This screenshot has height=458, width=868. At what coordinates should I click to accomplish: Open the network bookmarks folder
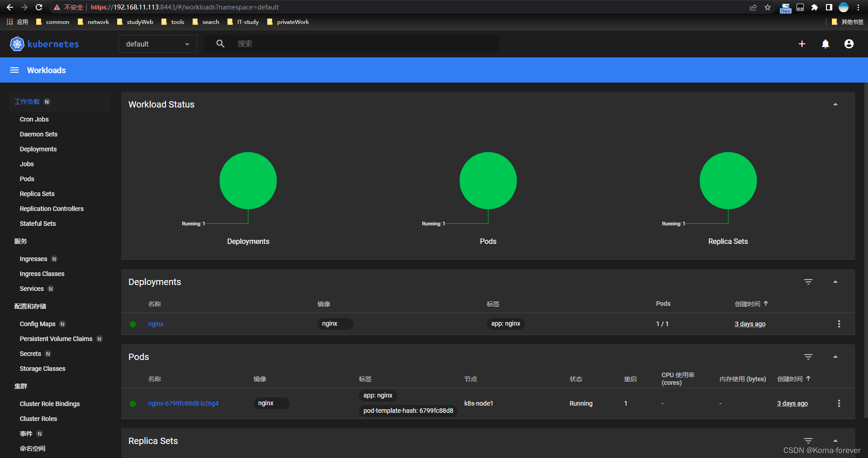[x=93, y=22]
